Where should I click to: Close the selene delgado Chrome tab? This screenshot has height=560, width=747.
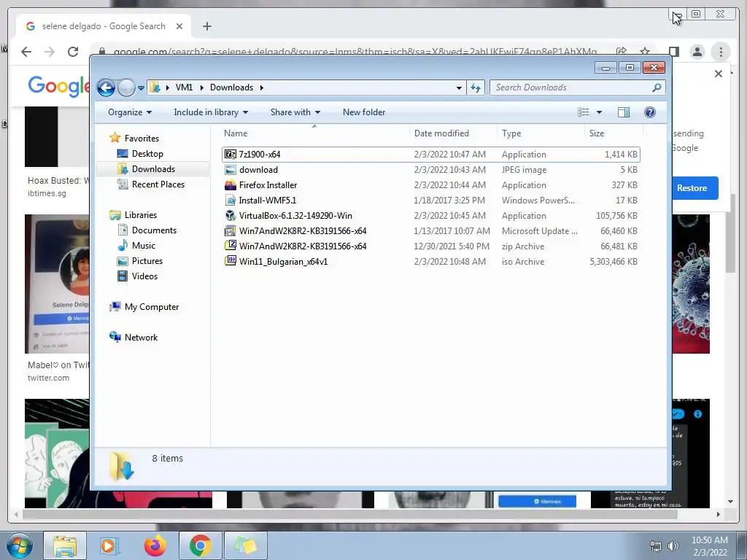[179, 27]
